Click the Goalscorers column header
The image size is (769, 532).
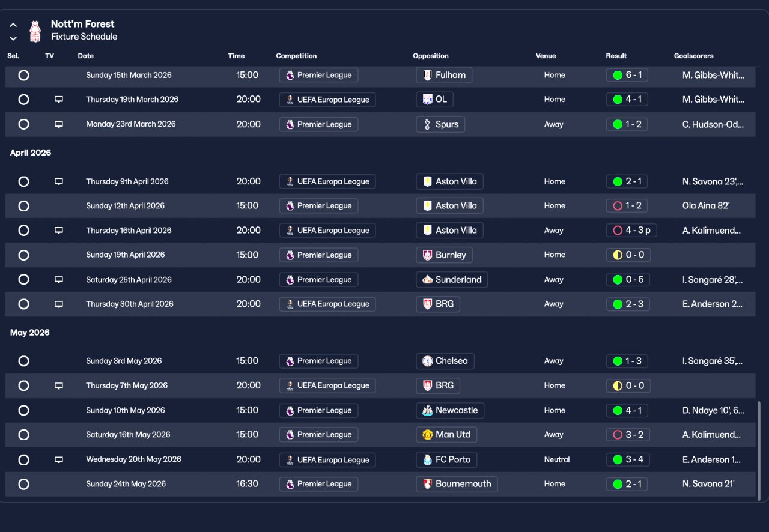694,56
